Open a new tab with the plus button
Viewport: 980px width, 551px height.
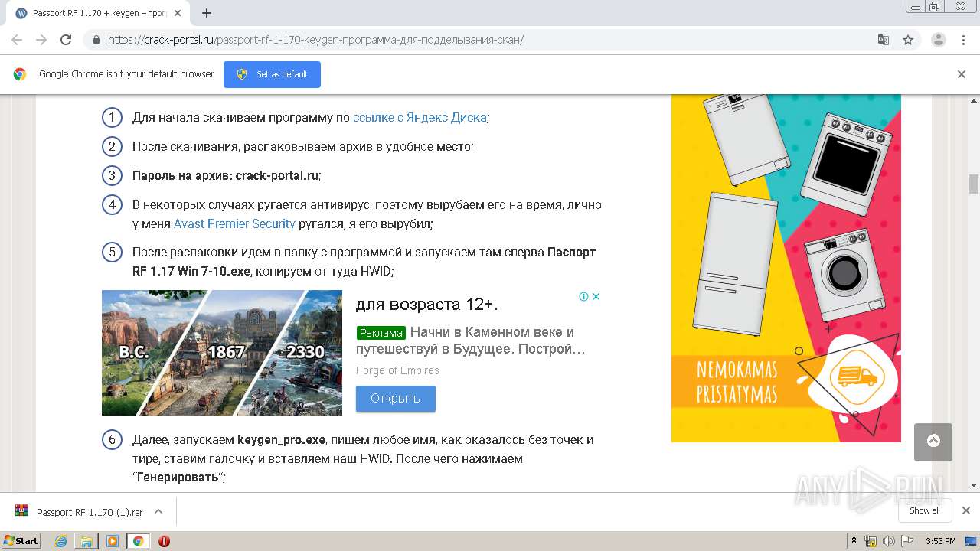click(207, 13)
